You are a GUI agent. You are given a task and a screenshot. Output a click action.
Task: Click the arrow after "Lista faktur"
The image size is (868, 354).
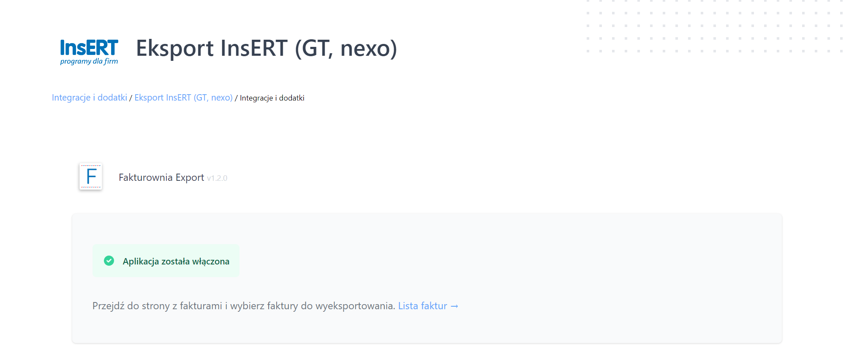454,306
